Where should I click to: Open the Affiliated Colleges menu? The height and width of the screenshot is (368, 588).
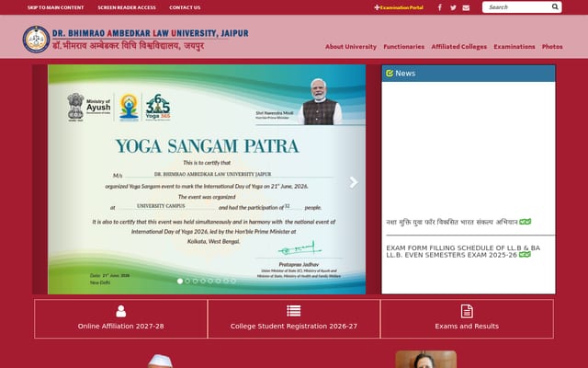coord(459,47)
